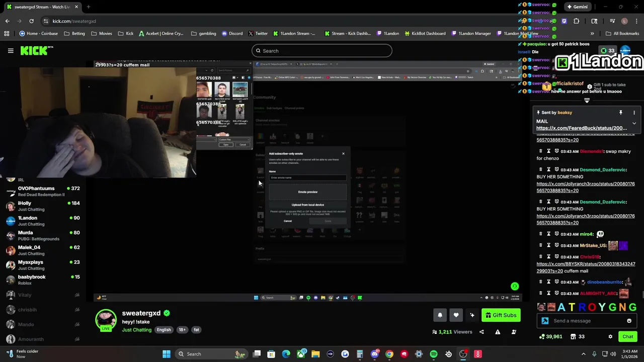Viewport: 644px width, 362px height.
Task: Open the person icon beside report
Action: [514, 332]
